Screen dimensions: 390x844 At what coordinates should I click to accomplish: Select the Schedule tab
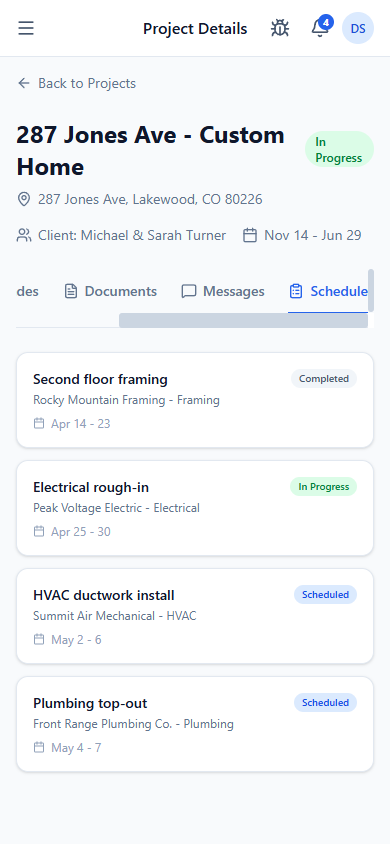point(328,291)
